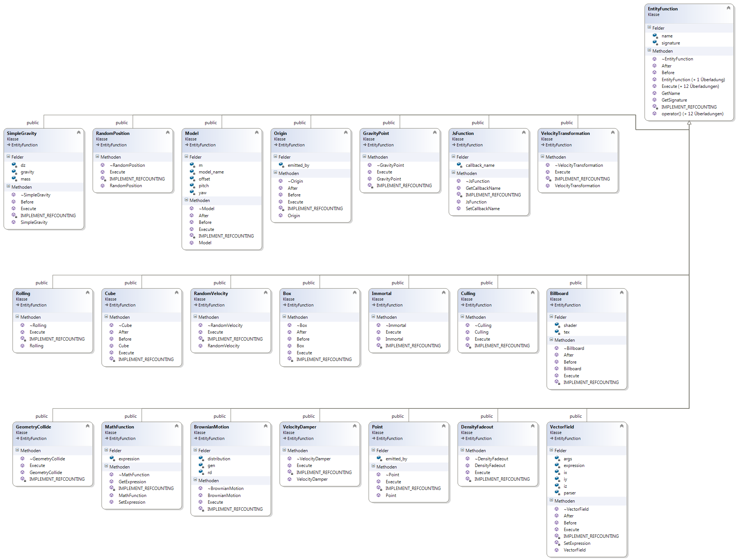This screenshot has width=737, height=560.
Task: Select GetSignature method in EntityFunction
Action: (674, 100)
